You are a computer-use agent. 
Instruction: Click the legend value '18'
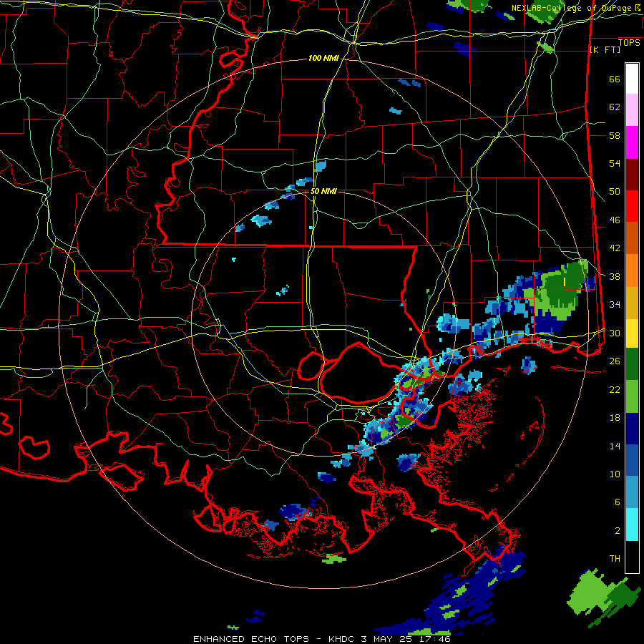click(615, 418)
